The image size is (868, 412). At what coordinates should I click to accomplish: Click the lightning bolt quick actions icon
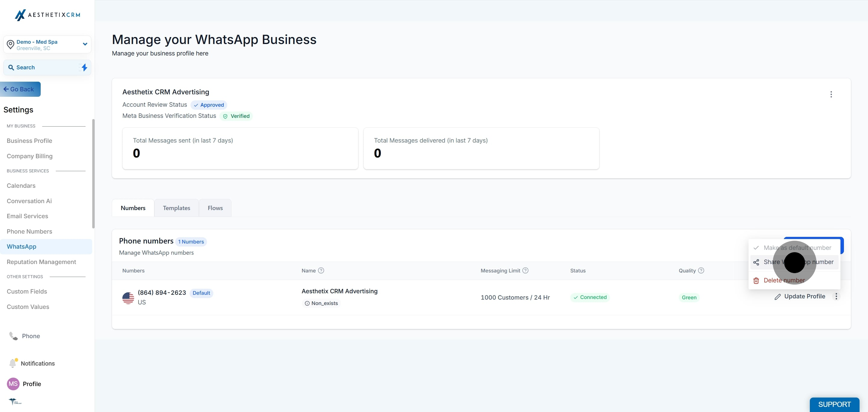click(84, 68)
